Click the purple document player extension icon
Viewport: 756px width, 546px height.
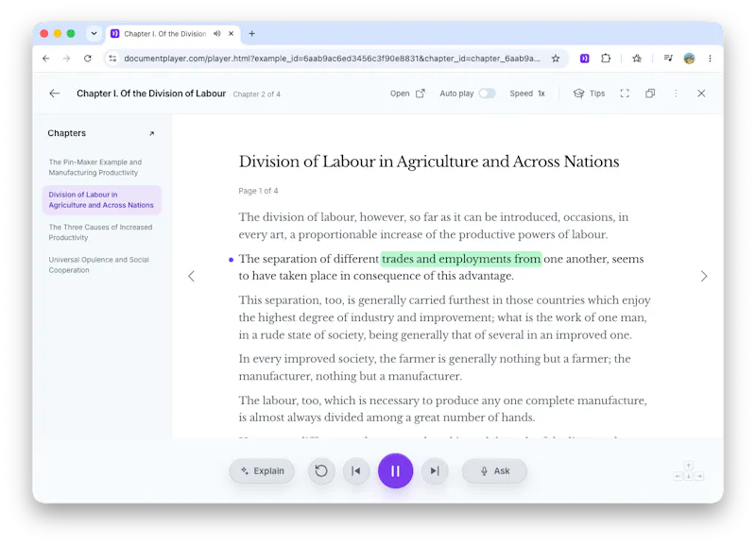pyautogui.click(x=584, y=59)
